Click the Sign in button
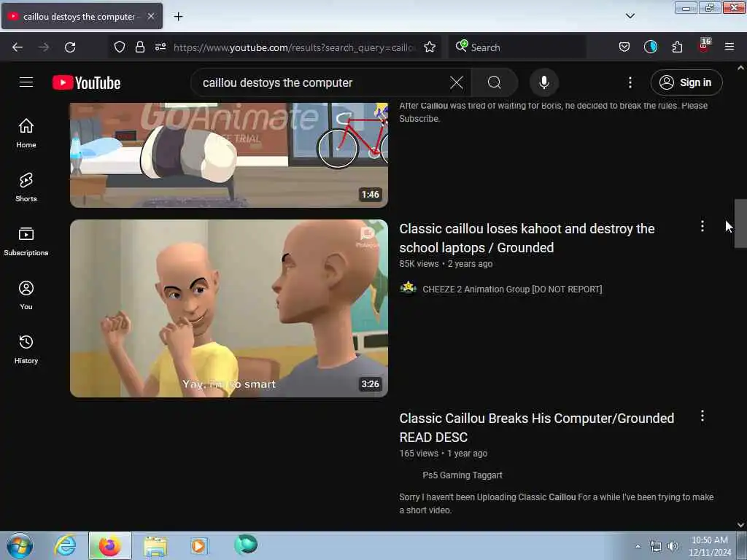747x560 pixels. pos(686,82)
